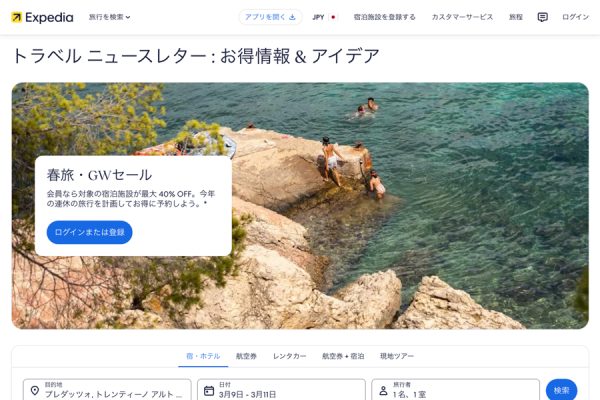
Task: Select the 現地ツアー tab
Action: (397, 356)
